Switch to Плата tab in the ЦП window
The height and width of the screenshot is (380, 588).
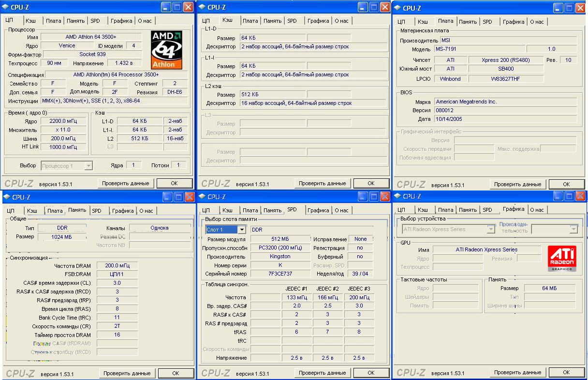[53, 21]
